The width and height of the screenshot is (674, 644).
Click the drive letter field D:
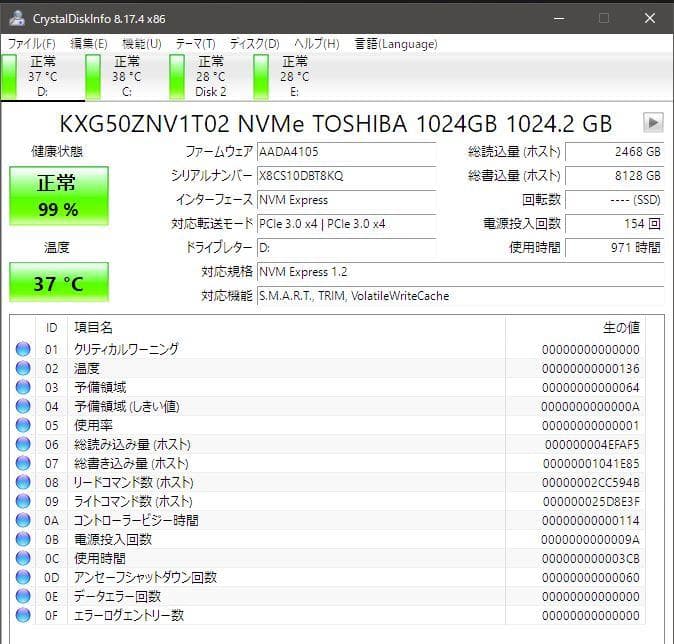click(x=346, y=248)
